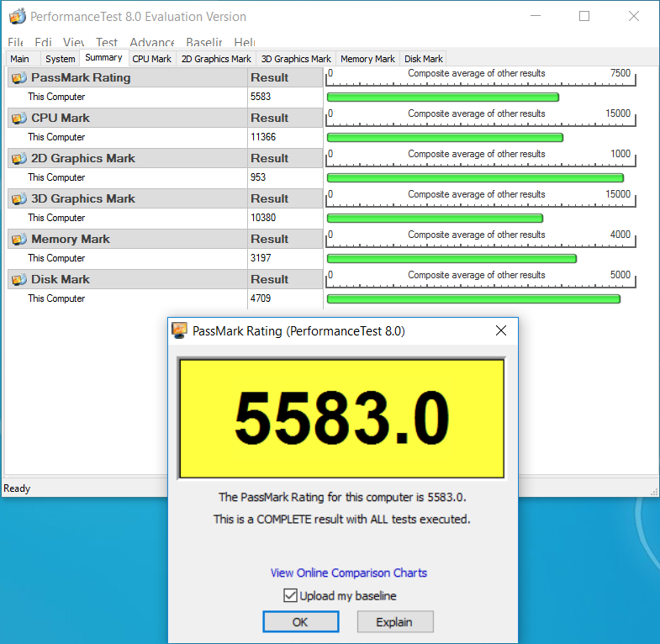Switch to the Disk Mark tab
Screen dimensions: 660x644
pos(424,59)
